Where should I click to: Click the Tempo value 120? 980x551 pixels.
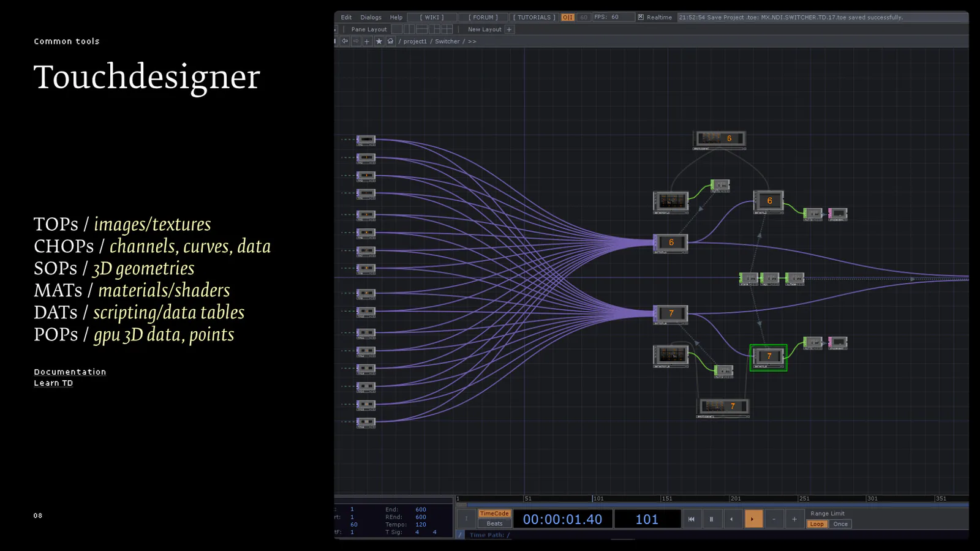tap(421, 525)
